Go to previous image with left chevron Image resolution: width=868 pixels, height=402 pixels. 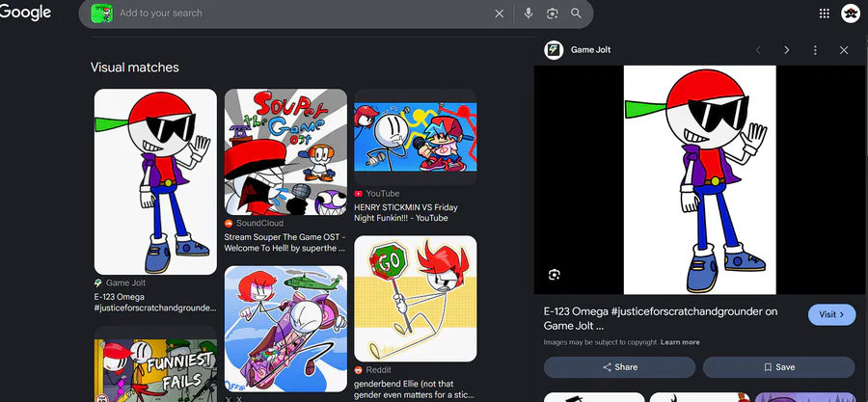tap(758, 50)
